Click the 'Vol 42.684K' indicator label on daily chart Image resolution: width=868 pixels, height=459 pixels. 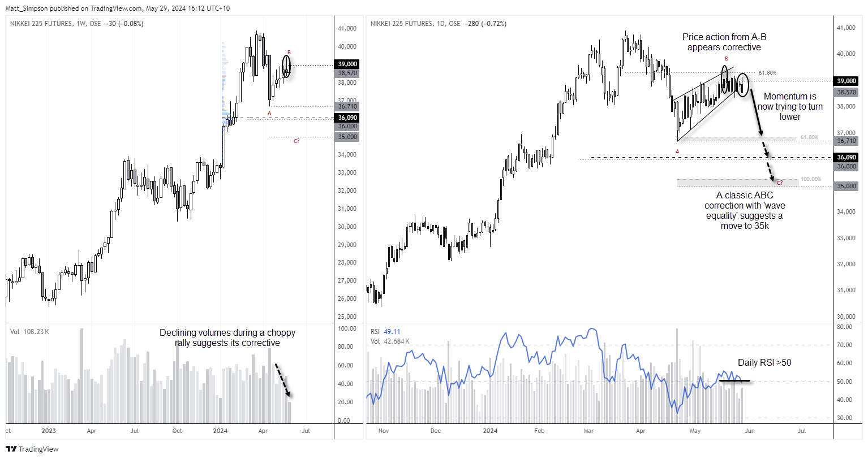pyautogui.click(x=390, y=341)
